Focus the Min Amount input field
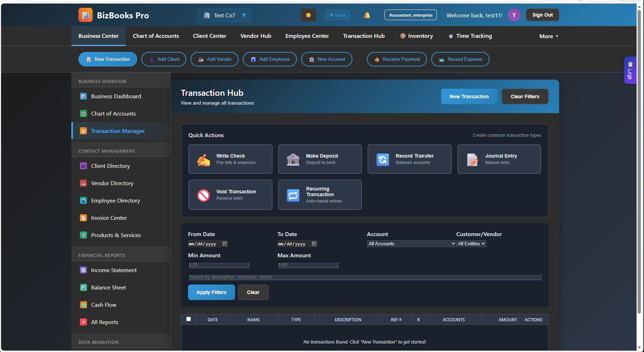 click(218, 265)
